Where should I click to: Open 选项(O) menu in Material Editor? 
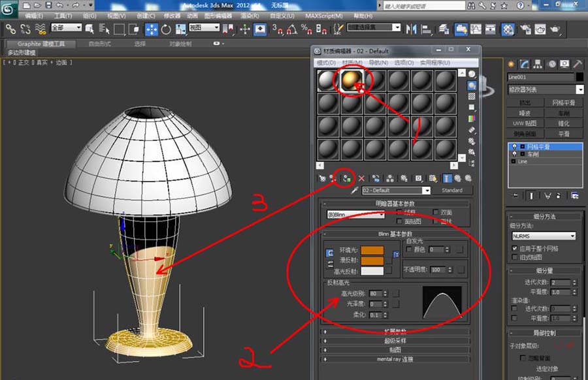pos(404,63)
